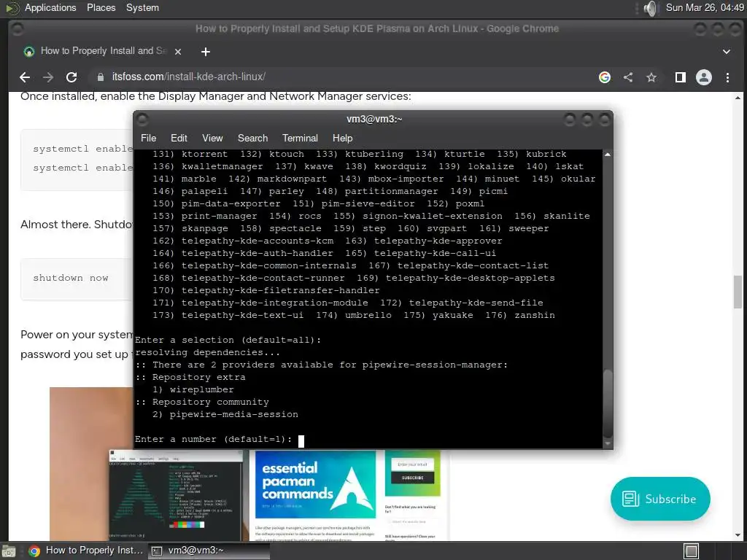
Task: Click the terminal window menu button
Action: 142,119
